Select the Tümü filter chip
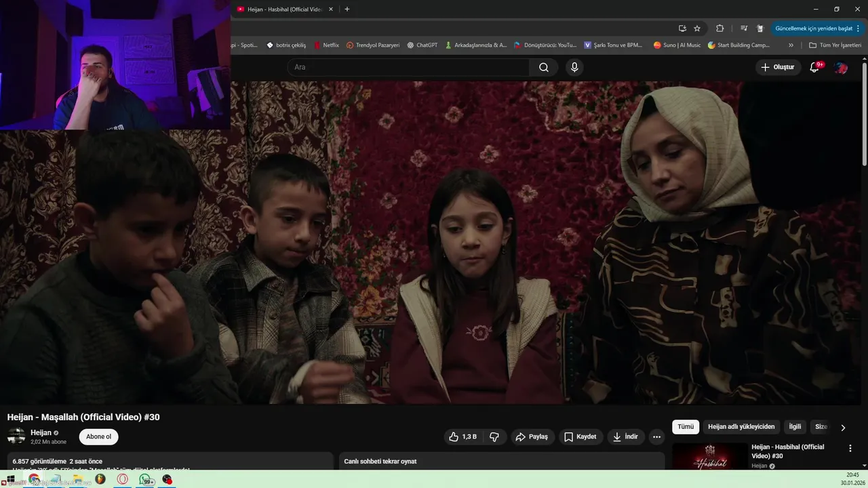 [x=686, y=427]
